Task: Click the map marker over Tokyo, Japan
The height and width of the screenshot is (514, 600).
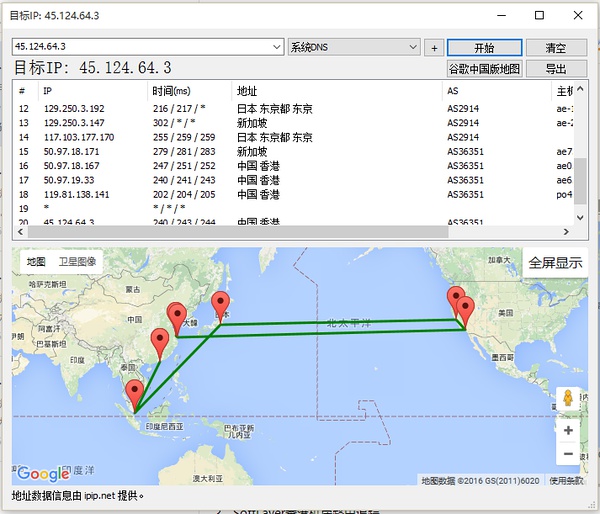Action: click(x=221, y=304)
